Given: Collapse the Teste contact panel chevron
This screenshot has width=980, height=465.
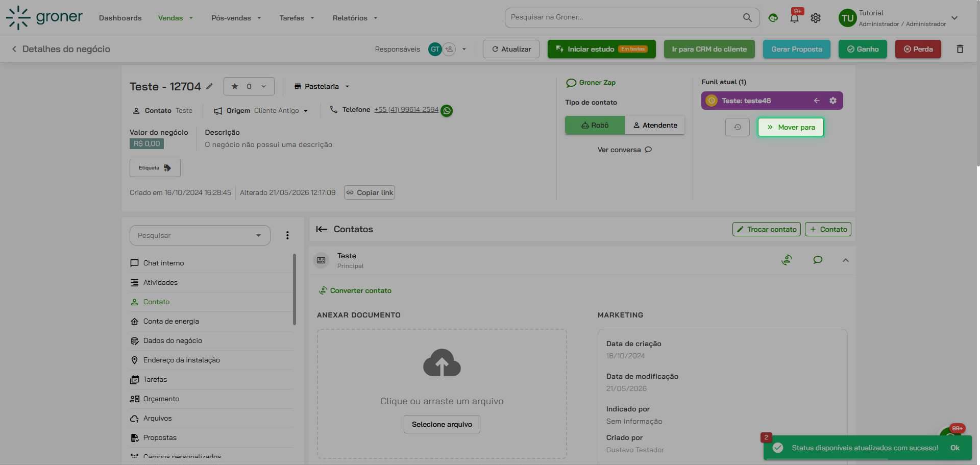Looking at the screenshot, I should tap(846, 260).
